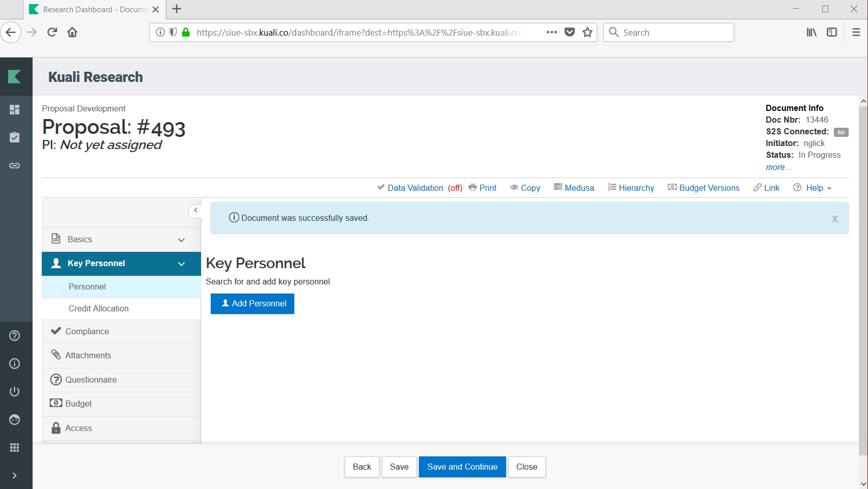Image resolution: width=868 pixels, height=489 pixels.
Task: Toggle Data Validation on
Action: click(419, 188)
